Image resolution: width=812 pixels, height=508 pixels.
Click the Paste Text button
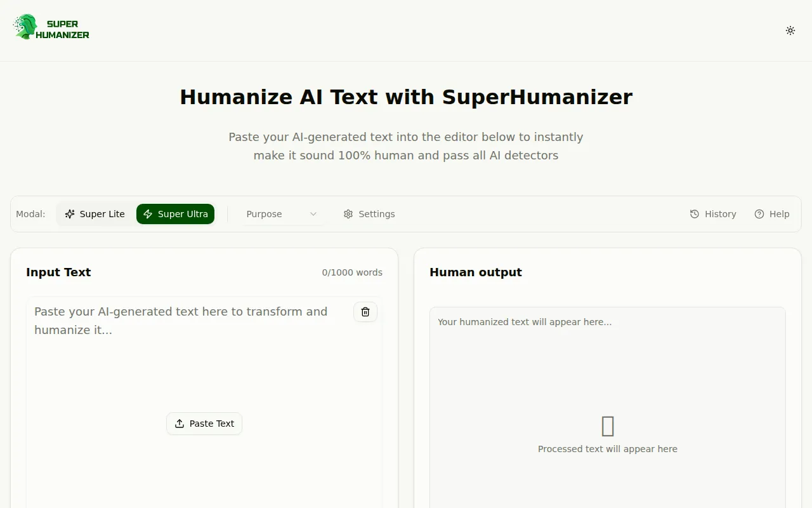(204, 424)
